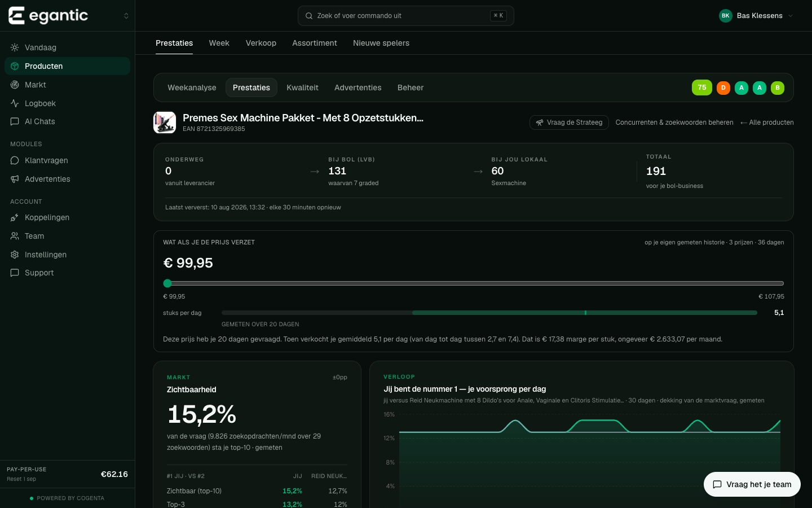Click the Team people icon
Screen dimensions: 812x508
point(15,236)
